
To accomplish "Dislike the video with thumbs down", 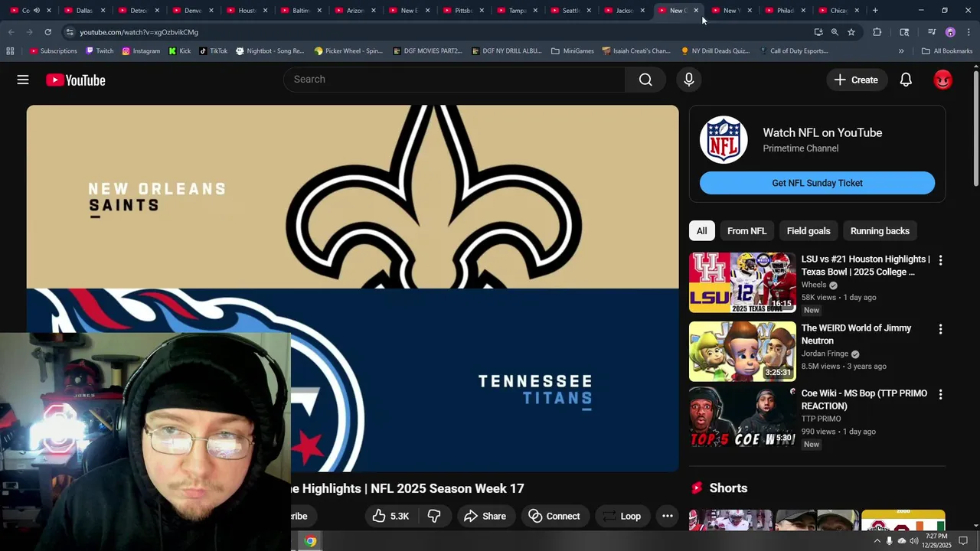I will point(434,516).
